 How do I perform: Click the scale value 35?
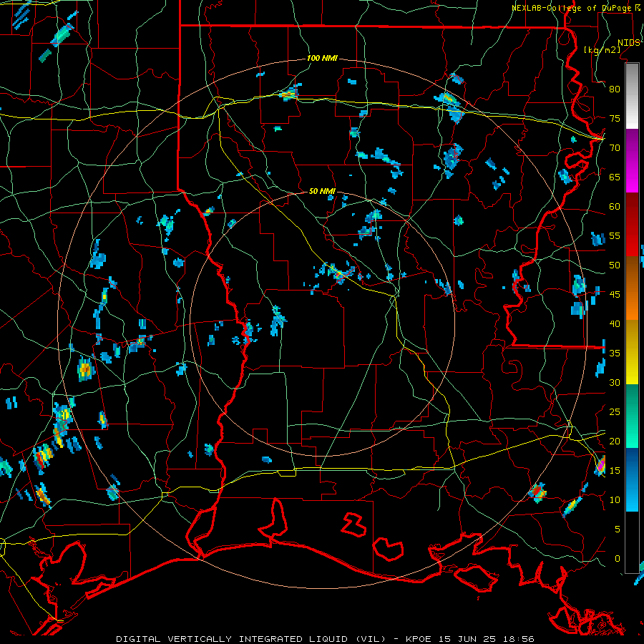point(615,353)
